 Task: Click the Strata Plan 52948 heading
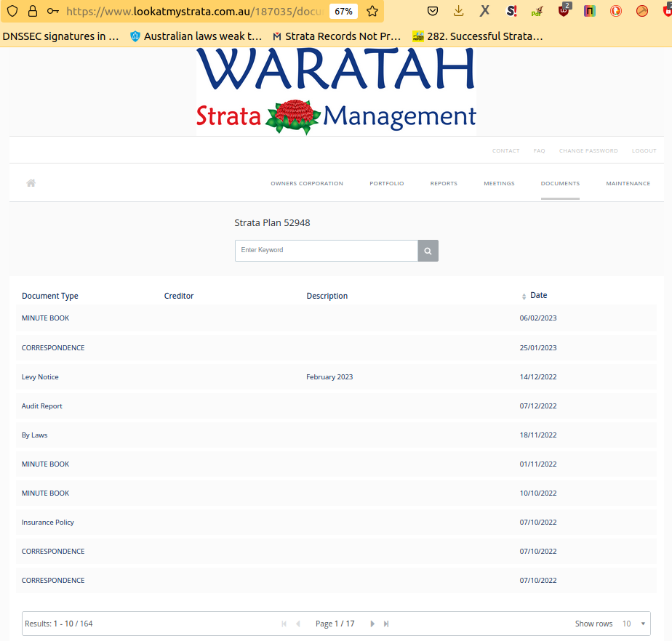pos(272,222)
